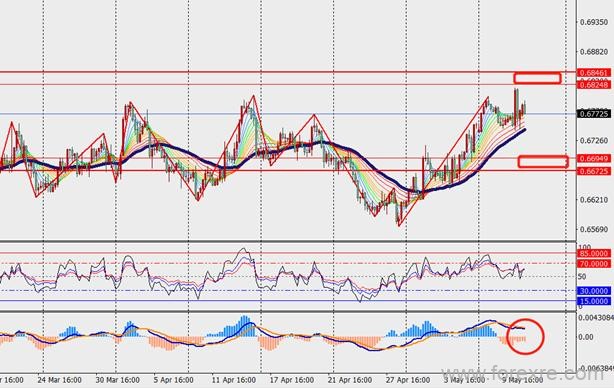The height and width of the screenshot is (388, 614).
Task: Click the 70.0000 RSI level label
Action: [594, 264]
